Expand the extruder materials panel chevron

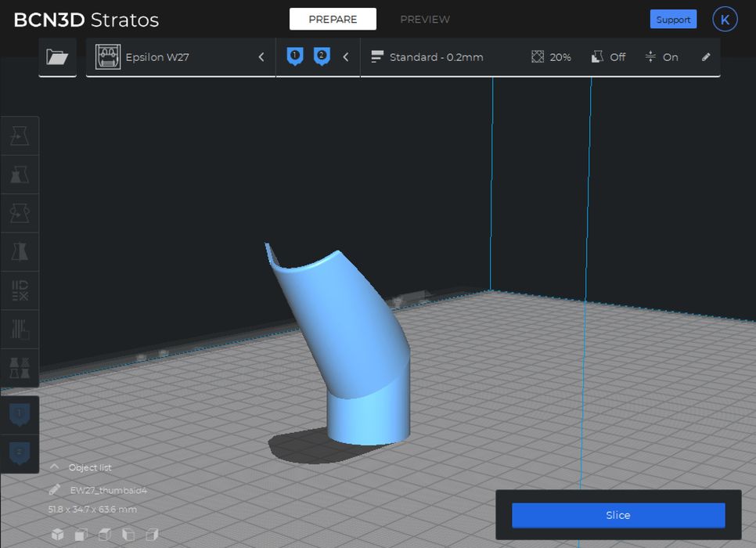[346, 57]
